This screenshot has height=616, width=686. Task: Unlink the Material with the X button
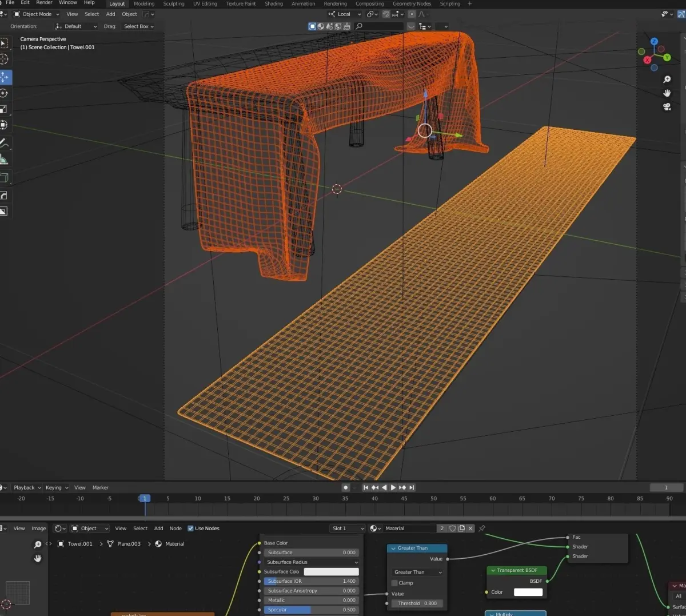point(470,528)
